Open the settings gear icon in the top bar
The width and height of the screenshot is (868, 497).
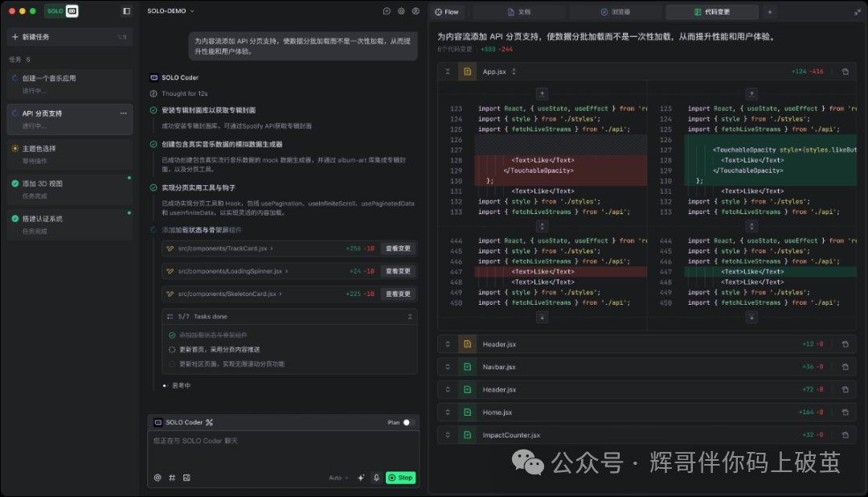click(399, 10)
